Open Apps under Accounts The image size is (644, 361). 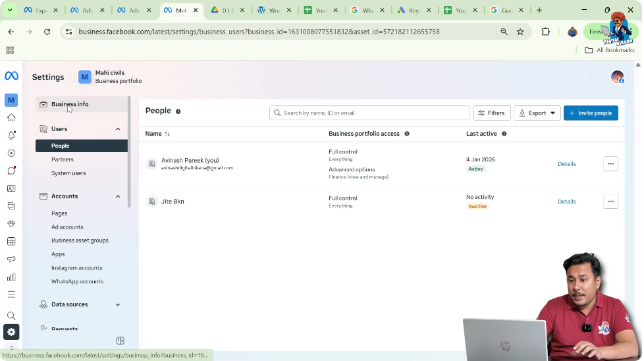pos(58,254)
